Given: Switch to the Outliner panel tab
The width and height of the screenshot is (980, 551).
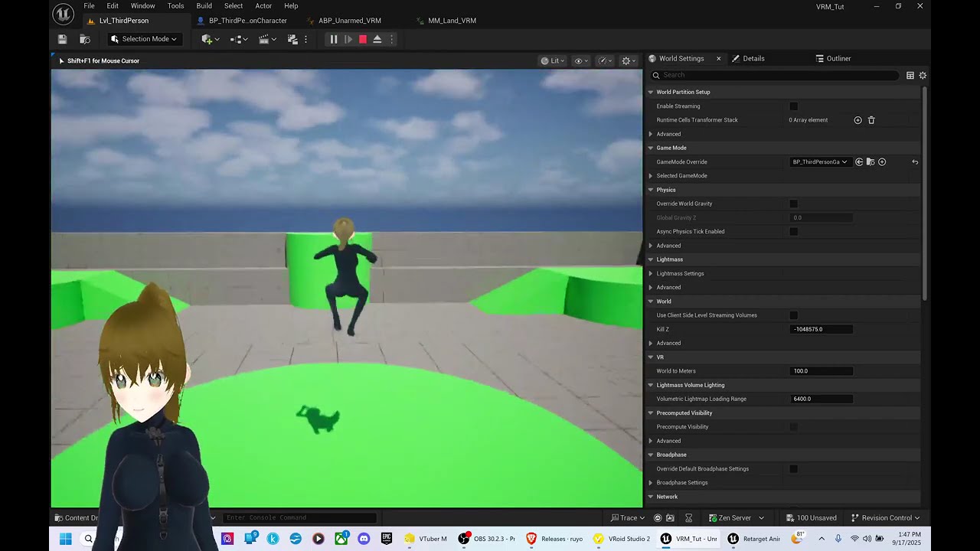Looking at the screenshot, I should [833, 58].
